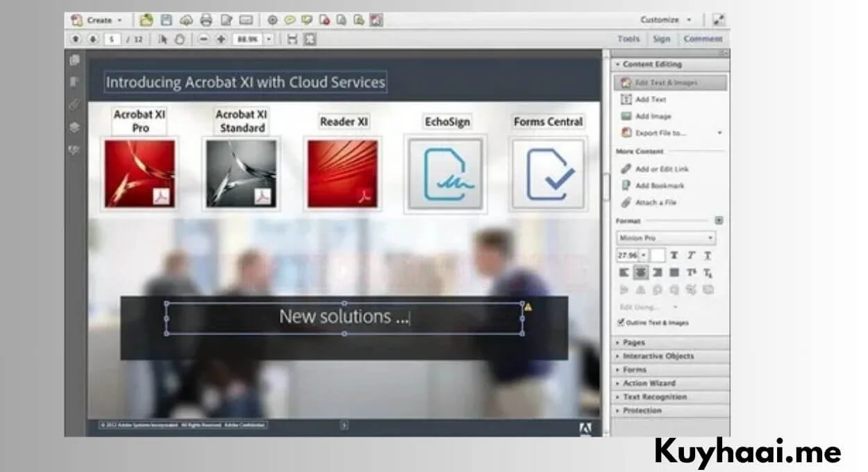Viewport: 868px width, 472px height.
Task: Open the zoom percentage dropdown arrow
Action: (269, 40)
